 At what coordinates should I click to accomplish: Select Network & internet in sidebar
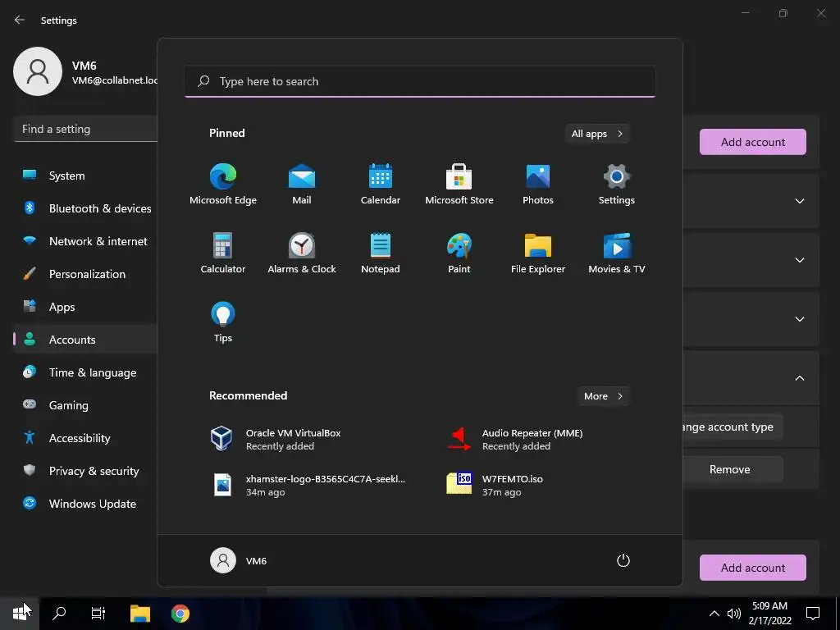click(x=85, y=241)
